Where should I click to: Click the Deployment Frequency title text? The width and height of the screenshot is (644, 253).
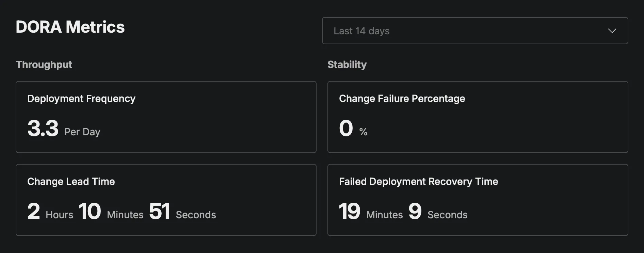point(81,99)
